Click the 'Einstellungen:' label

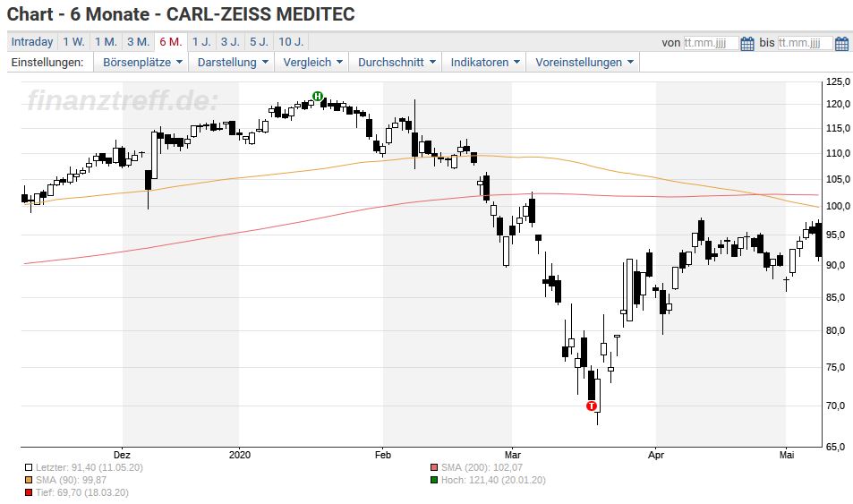(x=47, y=62)
